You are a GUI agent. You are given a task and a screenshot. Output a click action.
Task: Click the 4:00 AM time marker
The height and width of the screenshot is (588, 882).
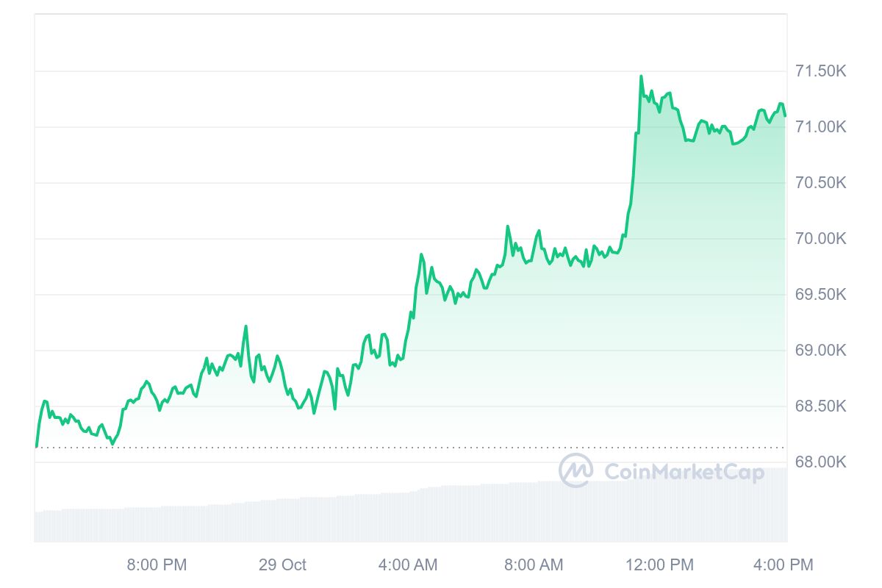[408, 565]
